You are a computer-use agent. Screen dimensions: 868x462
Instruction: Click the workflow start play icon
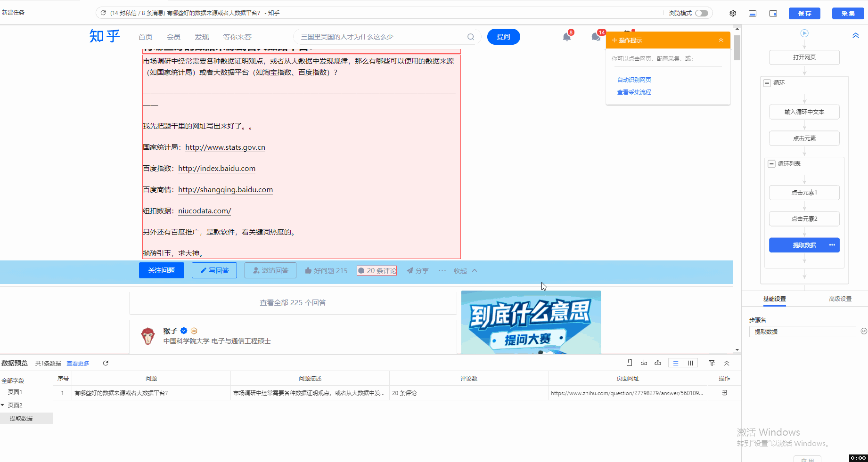point(804,33)
